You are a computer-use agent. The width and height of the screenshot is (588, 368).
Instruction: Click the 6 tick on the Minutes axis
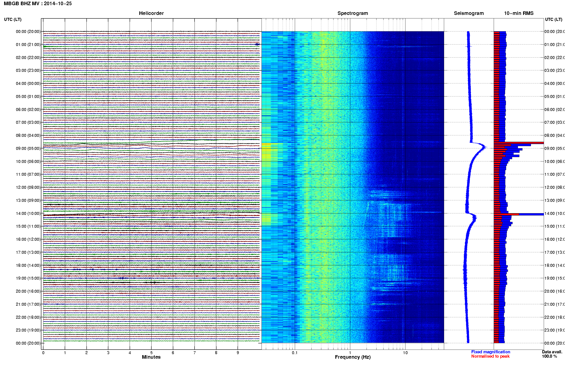pos(173,353)
